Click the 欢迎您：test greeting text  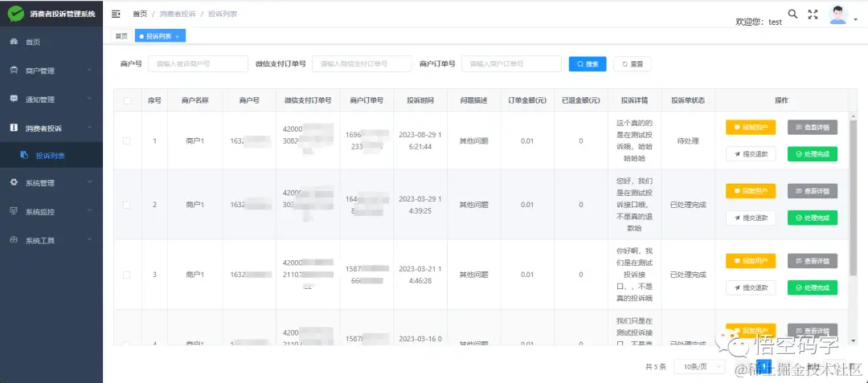(x=759, y=22)
